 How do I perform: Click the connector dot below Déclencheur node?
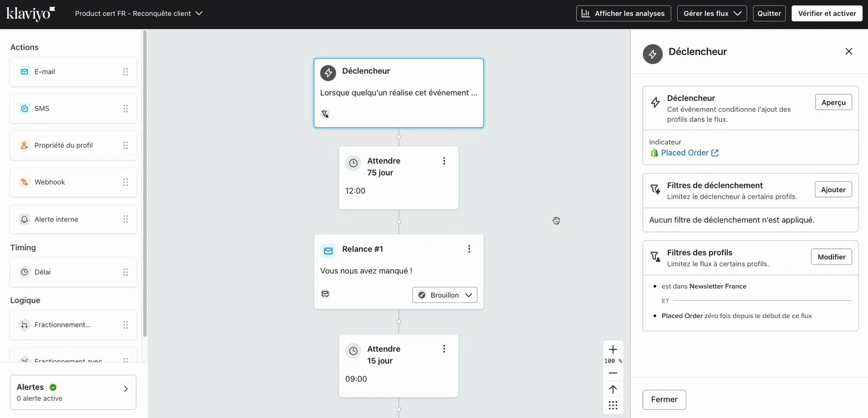pos(399,137)
